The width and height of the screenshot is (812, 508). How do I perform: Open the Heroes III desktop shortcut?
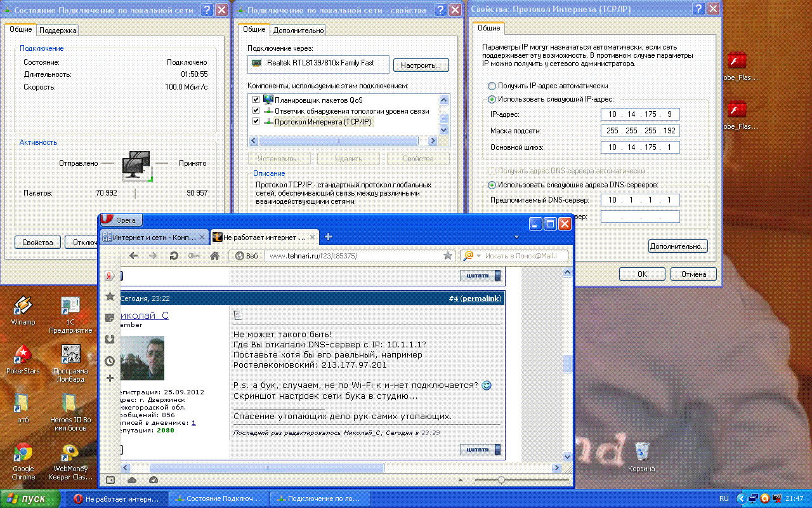pos(70,412)
